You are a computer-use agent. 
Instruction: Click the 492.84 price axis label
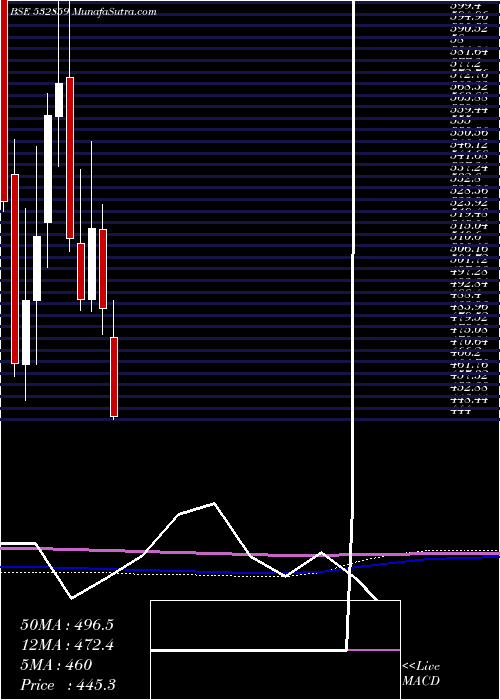470,284
